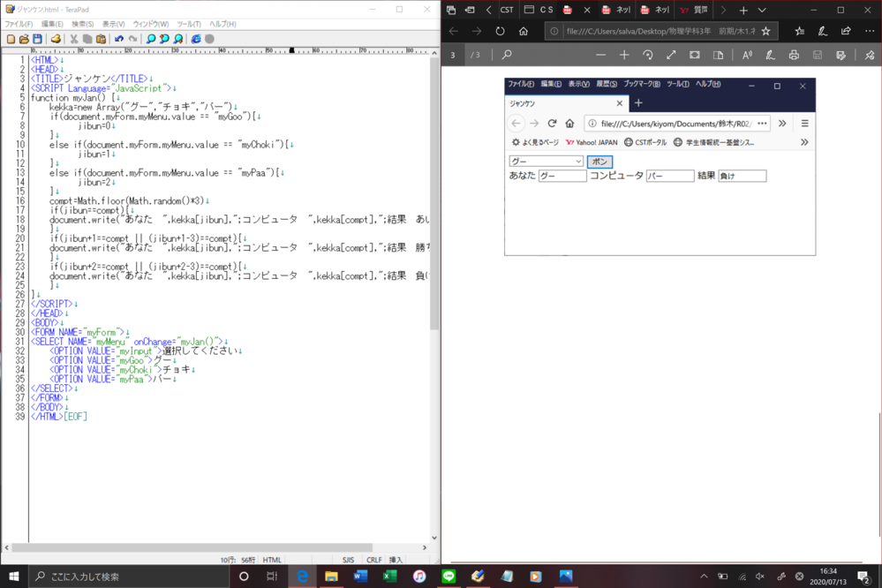Click the Copy icon in TeraPad toolbar
Screen dimensions: 882x588
[x=87, y=39]
